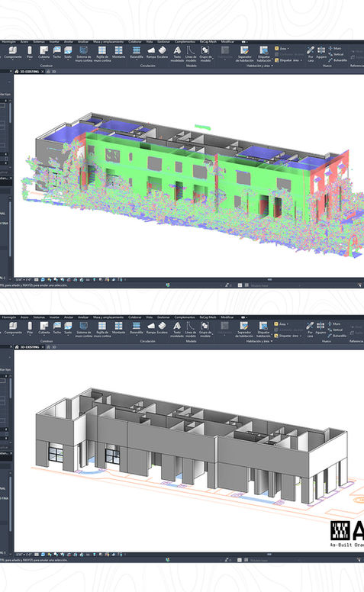Select Pilar tool in gray model window

[x=30, y=328]
